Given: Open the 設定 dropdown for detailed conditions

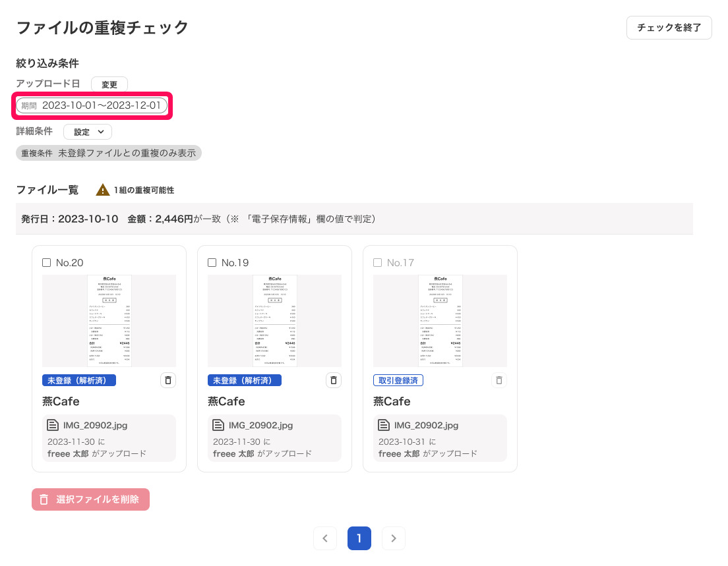Looking at the screenshot, I should pos(88,132).
